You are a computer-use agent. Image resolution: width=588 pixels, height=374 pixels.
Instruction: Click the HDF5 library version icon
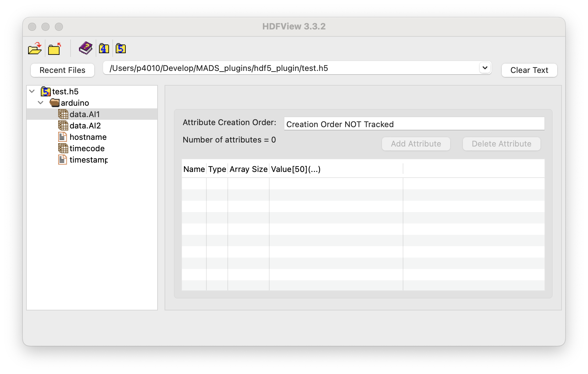pos(121,49)
